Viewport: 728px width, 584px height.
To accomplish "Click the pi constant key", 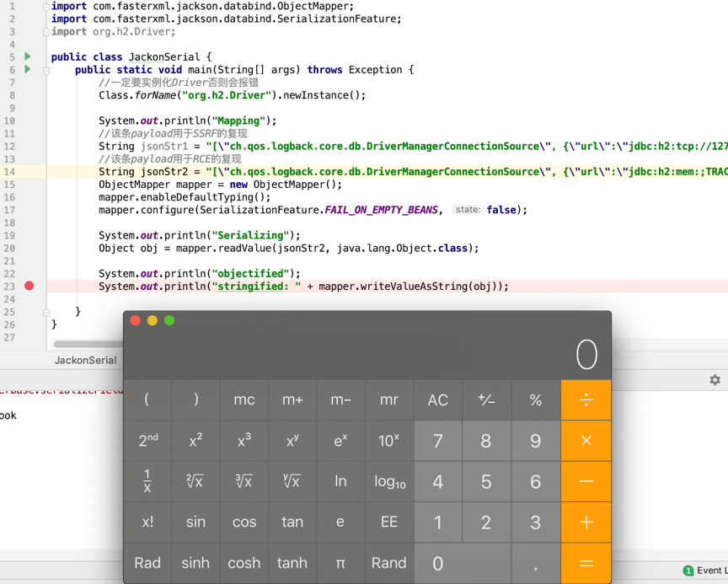I will [340, 563].
